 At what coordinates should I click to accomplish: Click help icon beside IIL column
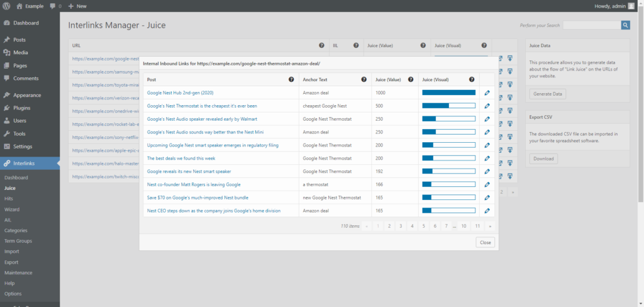coord(356,45)
